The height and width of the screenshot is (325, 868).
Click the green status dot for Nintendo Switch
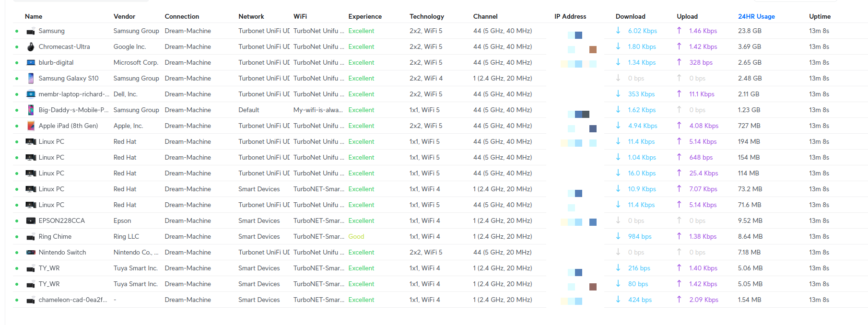click(17, 253)
